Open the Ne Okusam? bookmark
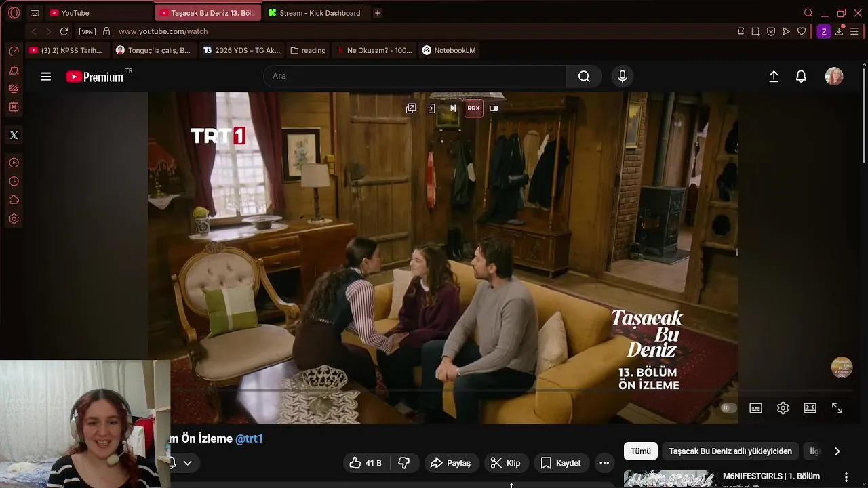The width and height of the screenshot is (868, 488). [374, 50]
